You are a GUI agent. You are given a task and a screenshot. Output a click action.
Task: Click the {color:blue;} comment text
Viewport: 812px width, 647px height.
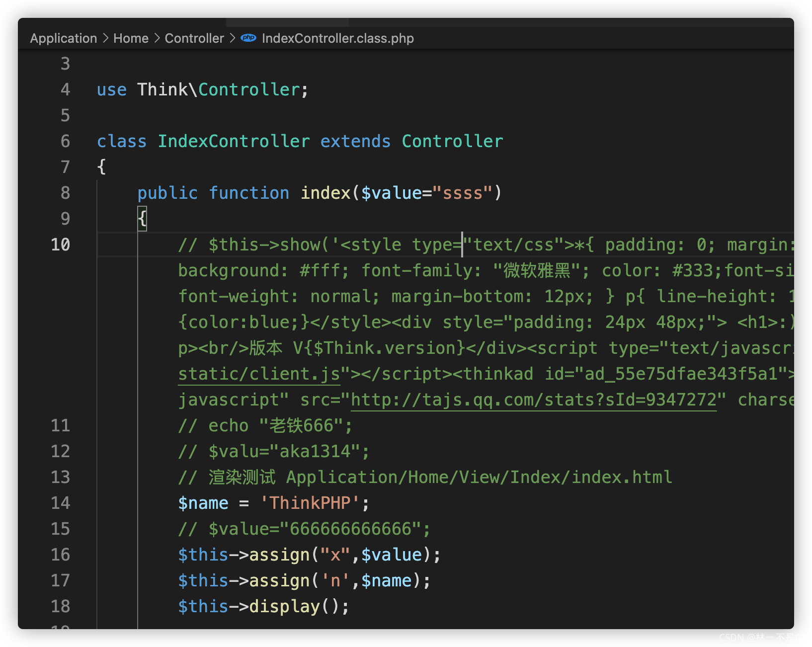(244, 323)
